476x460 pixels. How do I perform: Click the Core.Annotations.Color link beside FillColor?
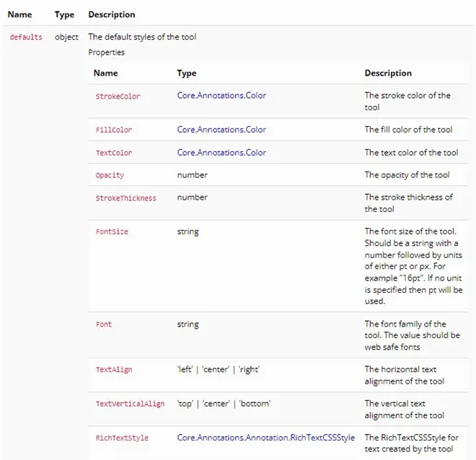click(221, 130)
